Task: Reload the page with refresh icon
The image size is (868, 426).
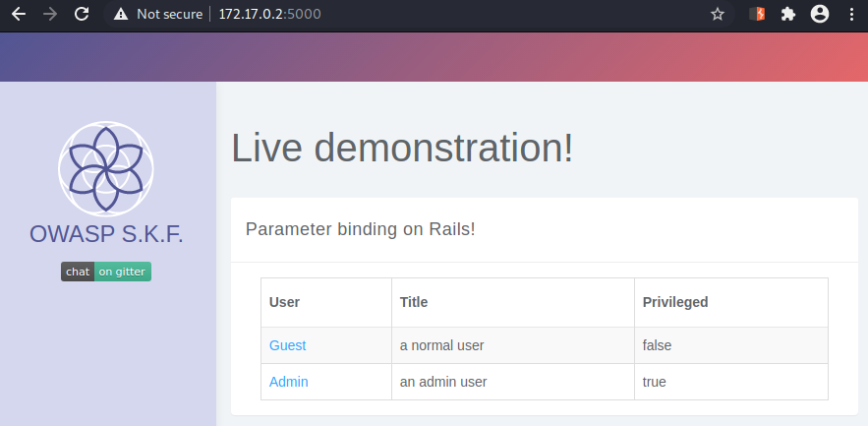Action: click(82, 14)
